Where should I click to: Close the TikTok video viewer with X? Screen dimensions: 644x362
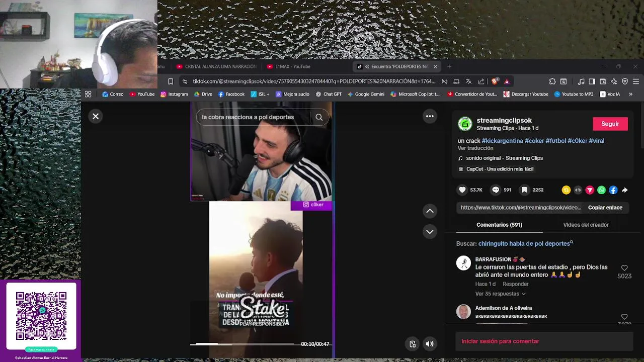coord(96,116)
